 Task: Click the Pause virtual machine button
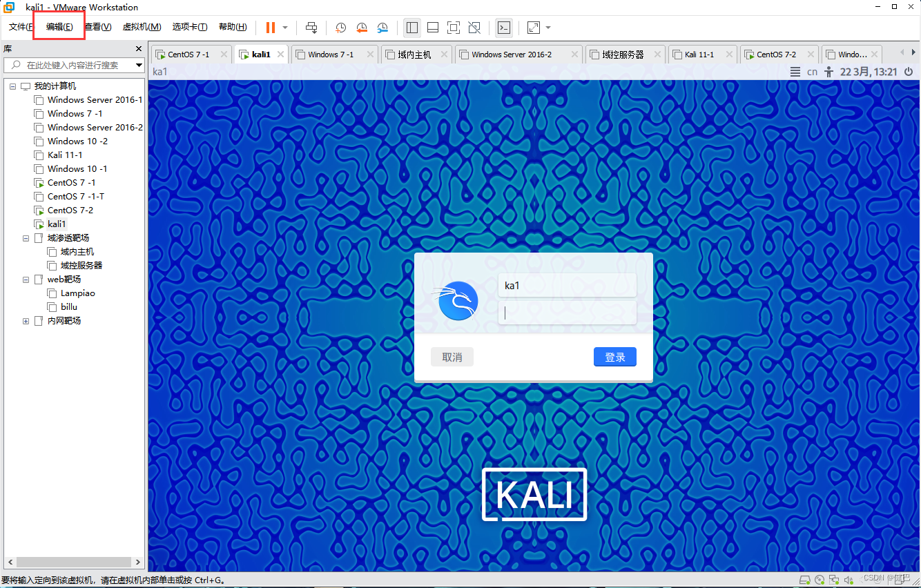coord(271,28)
